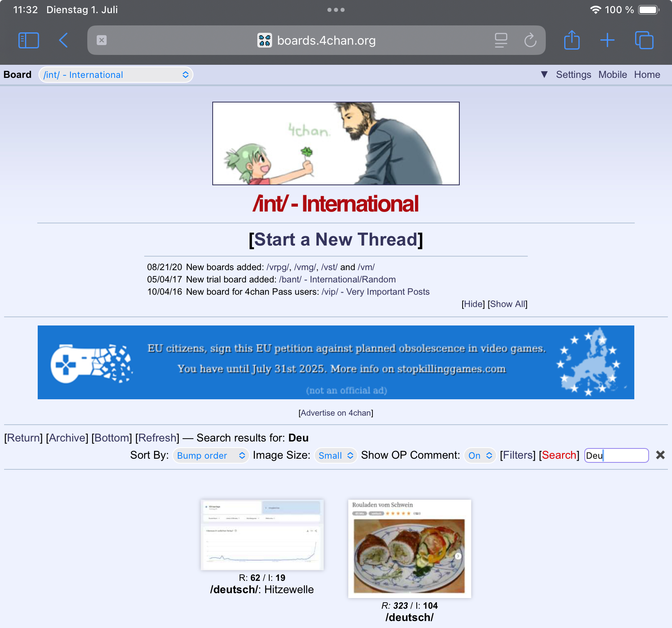Image resolution: width=672 pixels, height=628 pixels.
Task: Click Advertise on 4chan
Action: (x=336, y=413)
